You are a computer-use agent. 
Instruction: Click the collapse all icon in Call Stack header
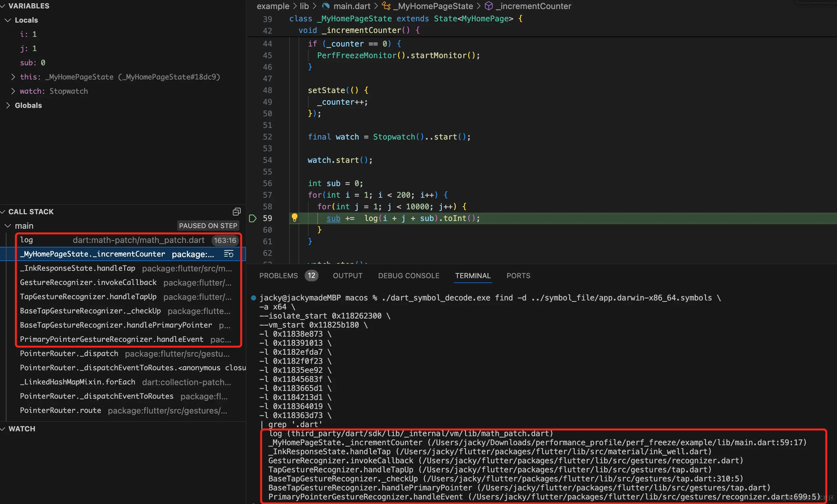click(x=236, y=212)
